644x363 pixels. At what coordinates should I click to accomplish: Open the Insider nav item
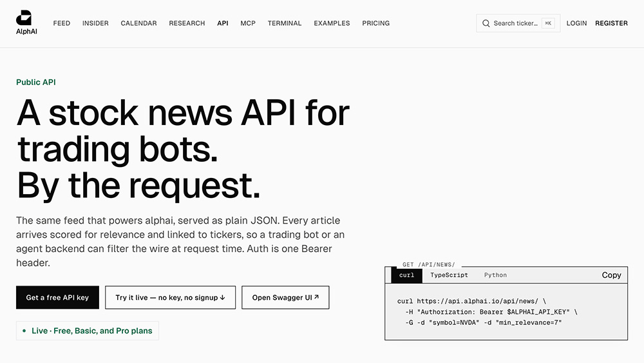coord(95,23)
